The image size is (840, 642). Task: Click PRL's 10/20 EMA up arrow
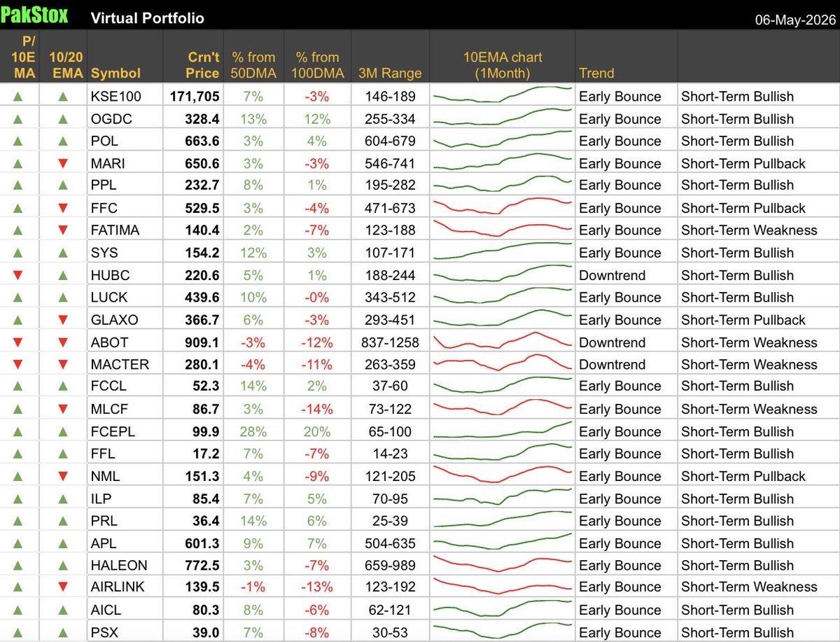[62, 521]
